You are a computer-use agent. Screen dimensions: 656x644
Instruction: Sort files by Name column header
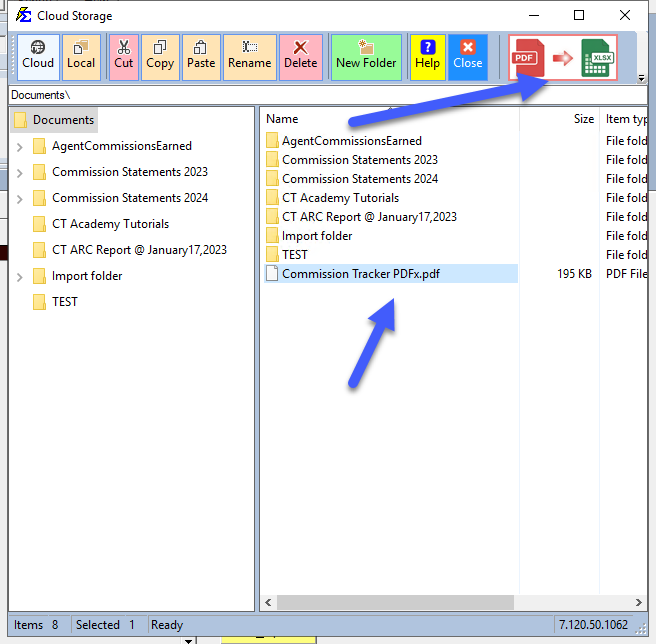pyautogui.click(x=282, y=119)
